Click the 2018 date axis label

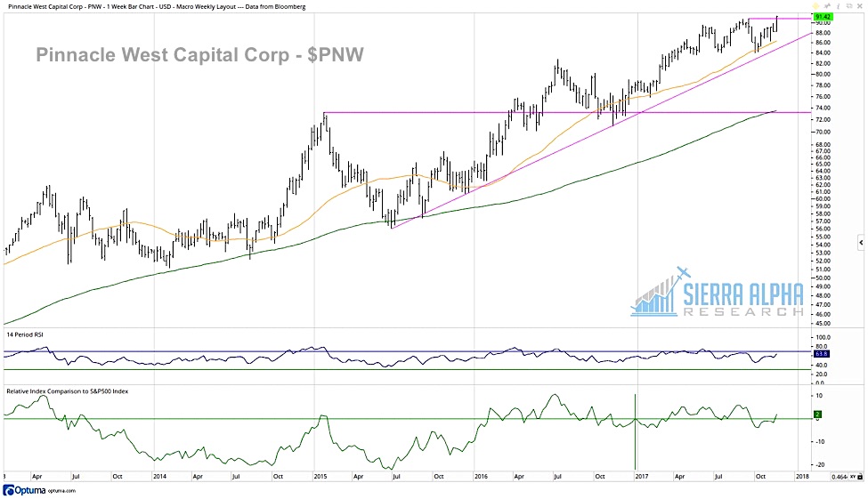[801, 476]
